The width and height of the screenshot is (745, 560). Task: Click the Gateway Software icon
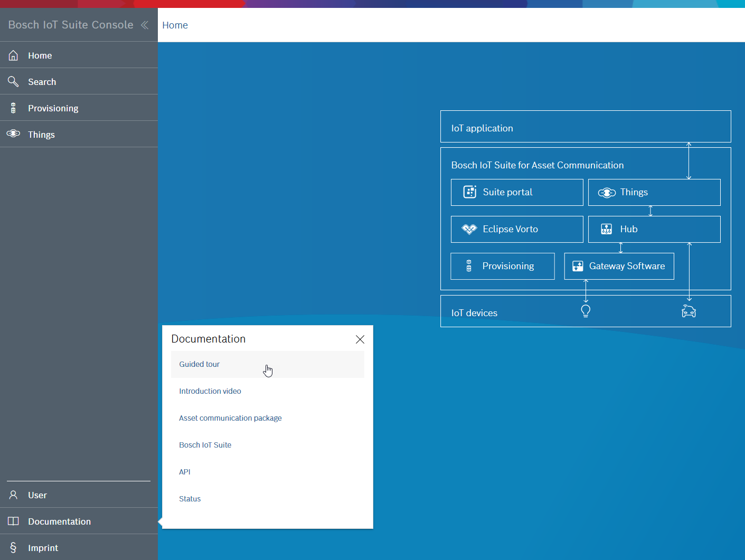tap(578, 266)
